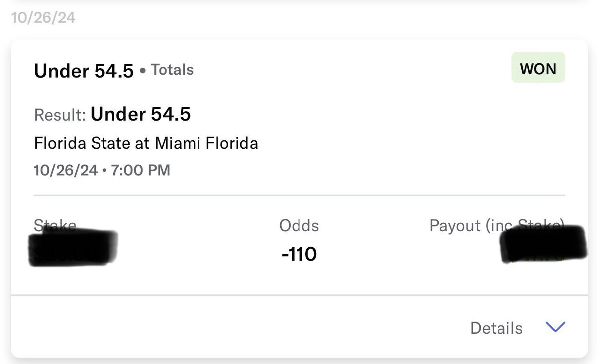Select the -110 odds value

(299, 255)
